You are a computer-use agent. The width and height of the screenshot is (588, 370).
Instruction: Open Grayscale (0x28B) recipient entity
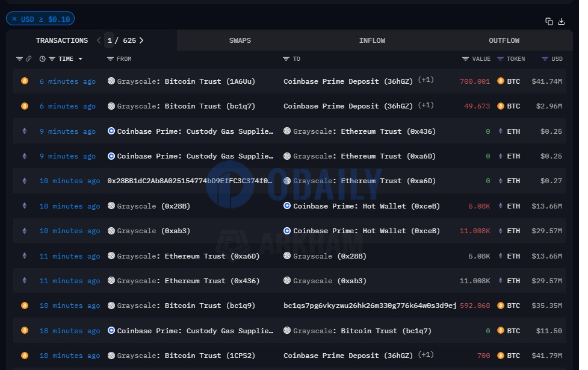[330, 256]
